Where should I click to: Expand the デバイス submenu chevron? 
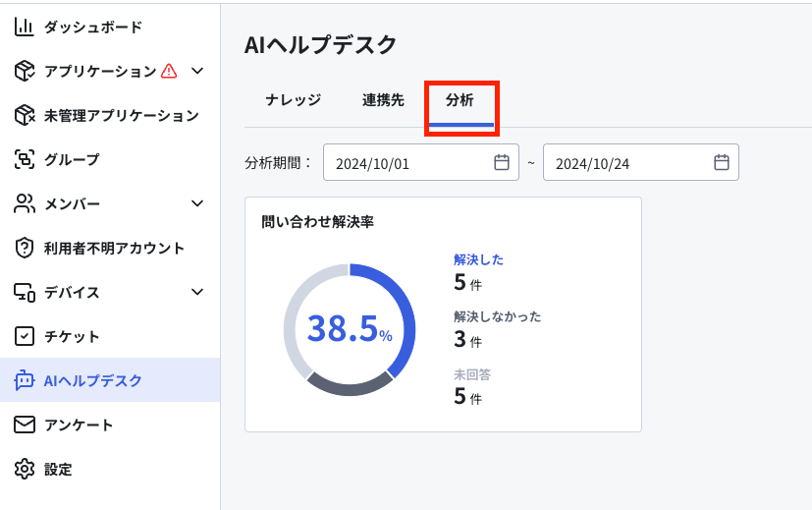coord(197,292)
